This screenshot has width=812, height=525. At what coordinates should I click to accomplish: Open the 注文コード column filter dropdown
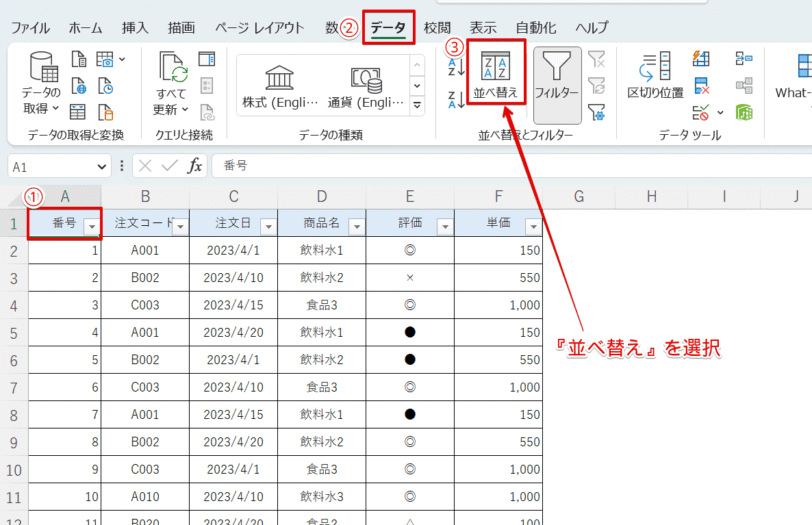coord(180,226)
